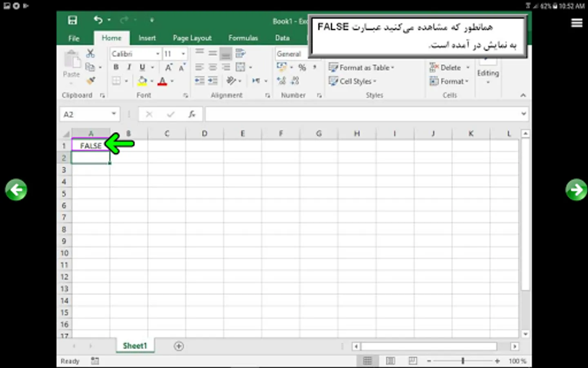Image resolution: width=588 pixels, height=368 pixels.
Task: Select the Sheet1 worksheet tab
Action: pos(135,346)
